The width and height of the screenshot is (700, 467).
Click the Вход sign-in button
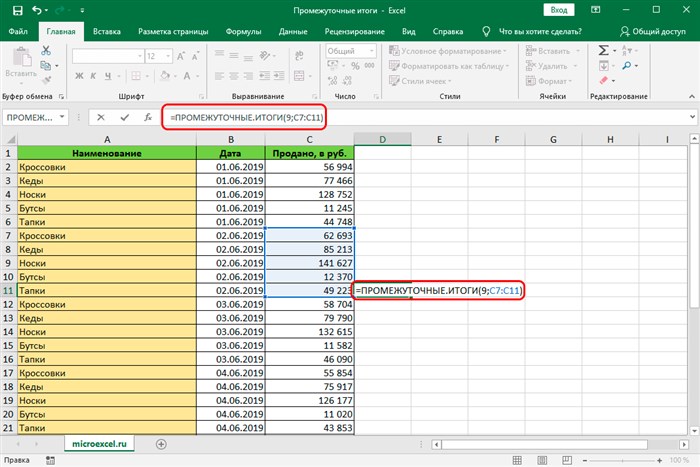point(558,10)
